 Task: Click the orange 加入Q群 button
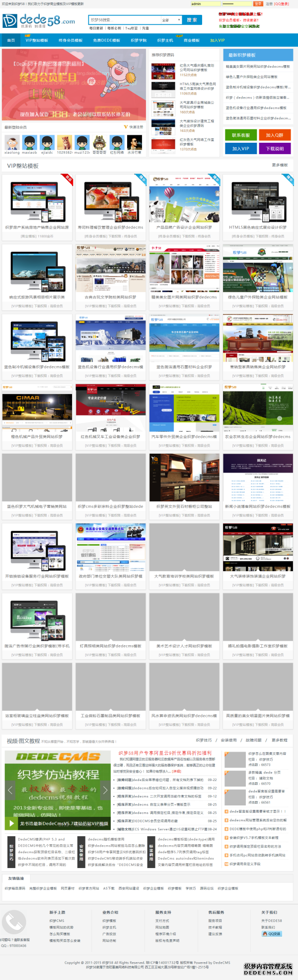tap(274, 135)
